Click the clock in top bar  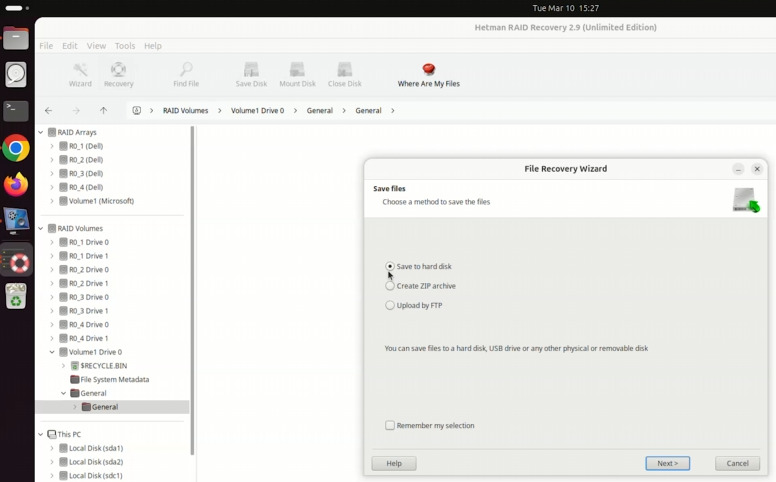coord(566,8)
